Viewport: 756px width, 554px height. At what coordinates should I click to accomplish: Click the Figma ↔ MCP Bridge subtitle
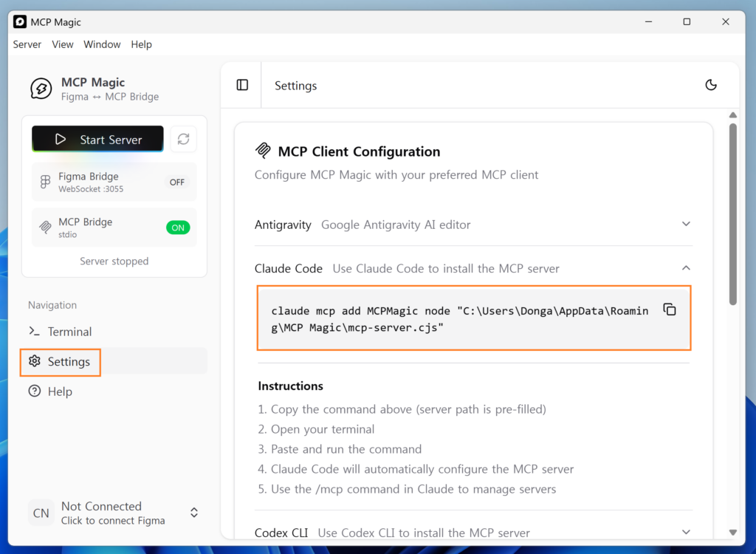110,97
